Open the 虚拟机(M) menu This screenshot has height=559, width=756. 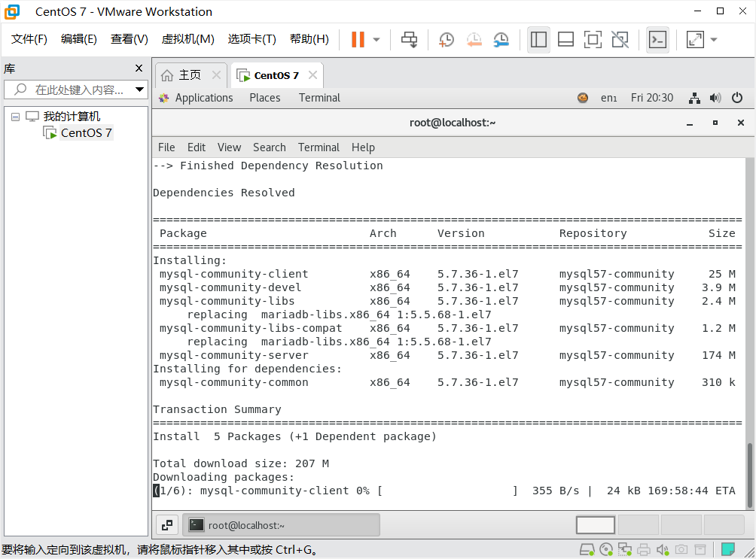click(x=187, y=39)
